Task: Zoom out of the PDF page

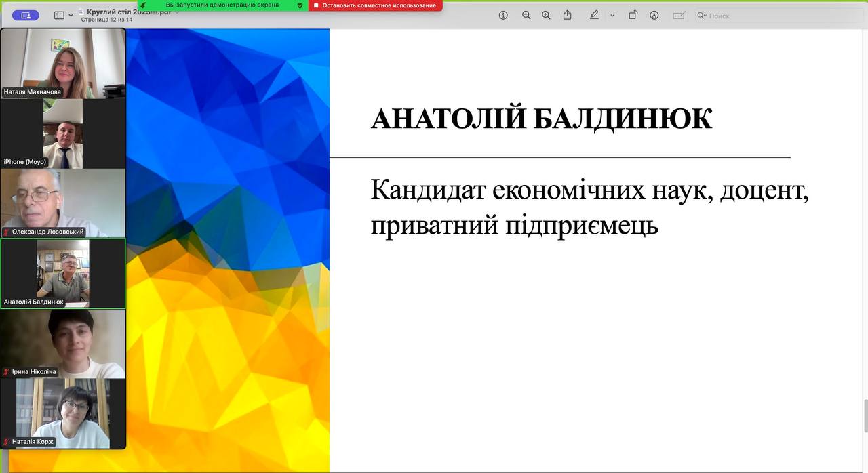Action: [526, 15]
